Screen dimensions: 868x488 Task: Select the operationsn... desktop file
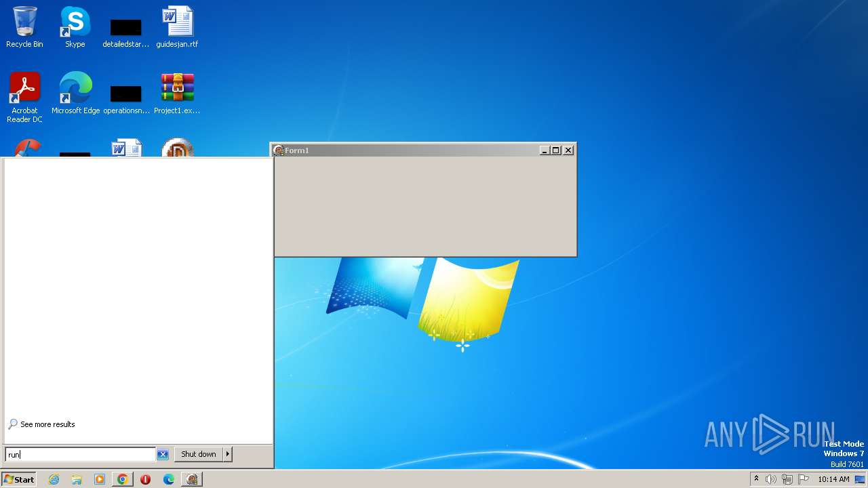(x=126, y=99)
